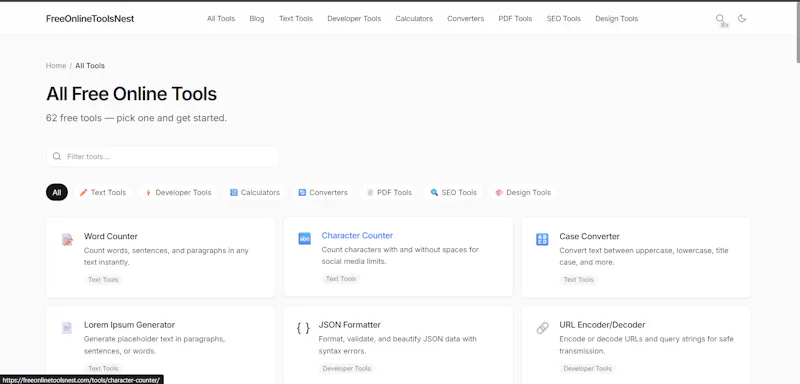
Task: Open the URL Encoder/Decoder title
Action: point(602,324)
